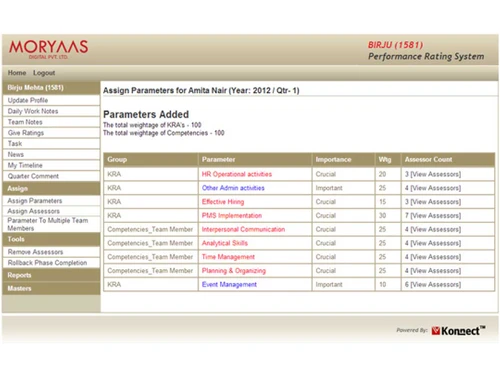500x375 pixels.
Task: Go to the Home menu item
Action: tap(17, 73)
